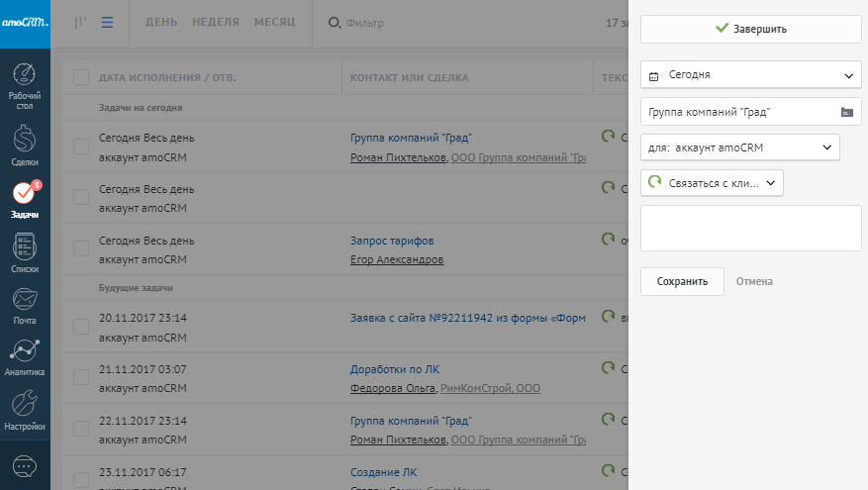868x490 pixels.
Task: Click task type icon for Создание ЛК row
Action: pos(608,470)
